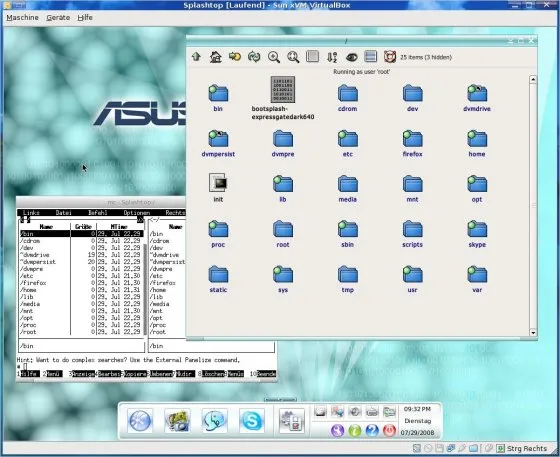This screenshot has width=560, height=457.
Task: Click the purple round dock icon
Action: 337,430
